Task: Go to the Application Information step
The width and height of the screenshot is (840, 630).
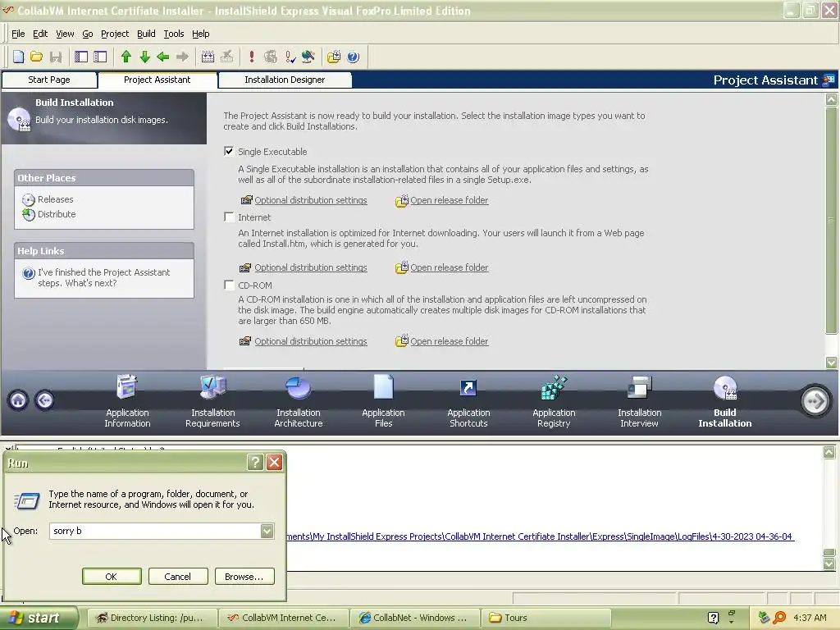Action: (x=127, y=401)
